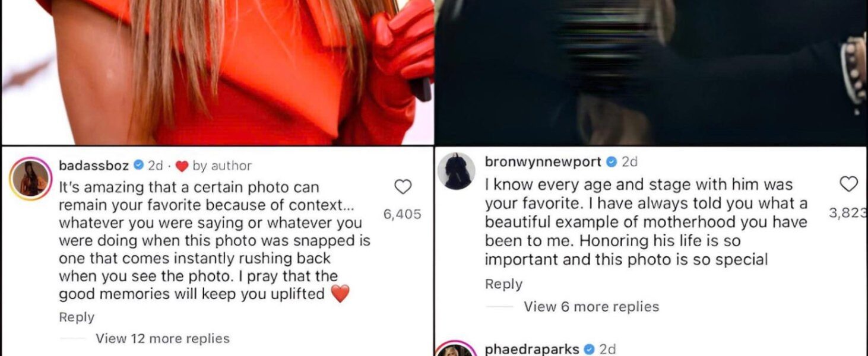The image size is (868, 356).
Task: Open the dark photo on the right
Action: click(651, 71)
